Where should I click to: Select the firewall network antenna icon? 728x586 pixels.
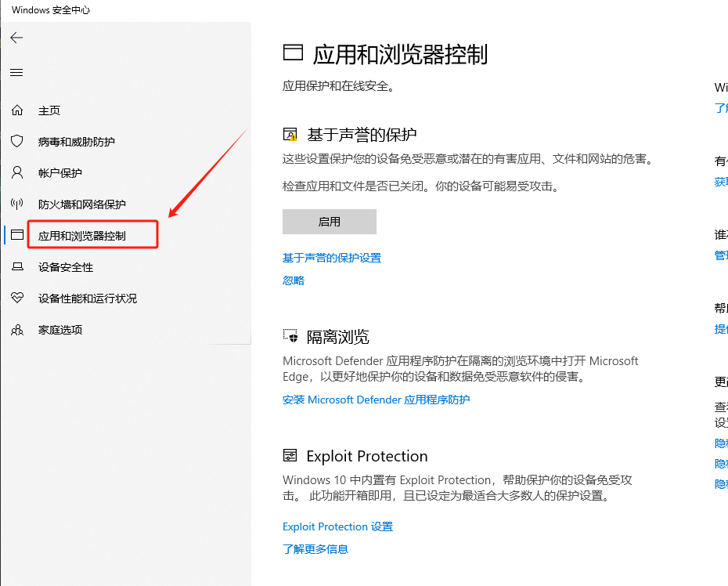click(17, 204)
